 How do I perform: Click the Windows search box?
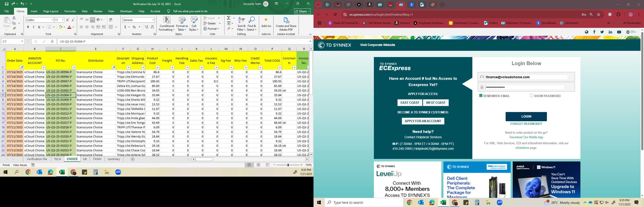coord(364,202)
